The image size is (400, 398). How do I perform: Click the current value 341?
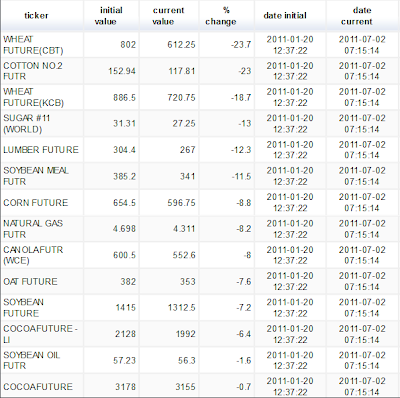tap(188, 176)
